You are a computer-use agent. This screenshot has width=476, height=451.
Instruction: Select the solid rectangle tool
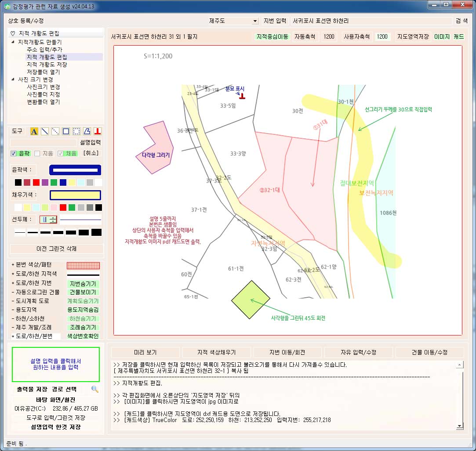click(66, 131)
